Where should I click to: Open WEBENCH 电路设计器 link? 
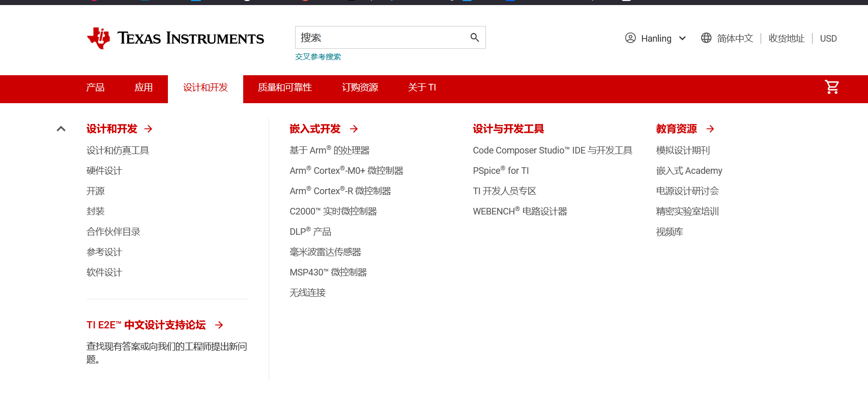(x=520, y=211)
